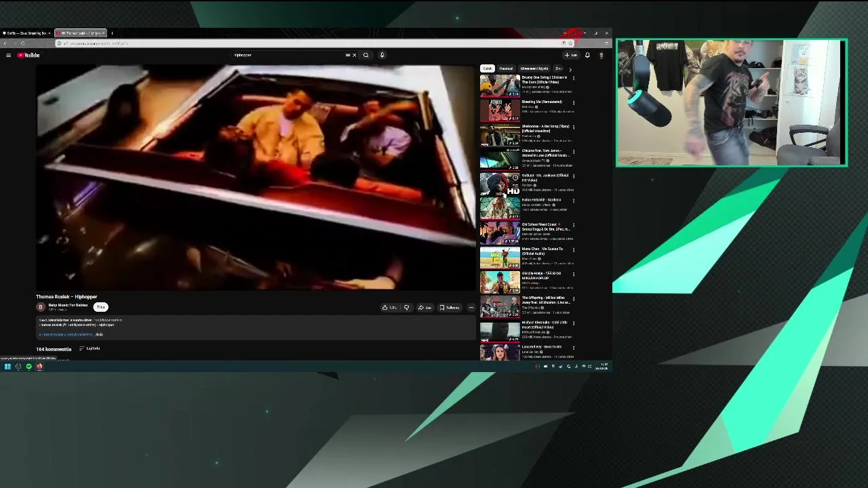
Task: Open Brushy One String Chicken in the Corn thumbnail
Action: (x=500, y=86)
